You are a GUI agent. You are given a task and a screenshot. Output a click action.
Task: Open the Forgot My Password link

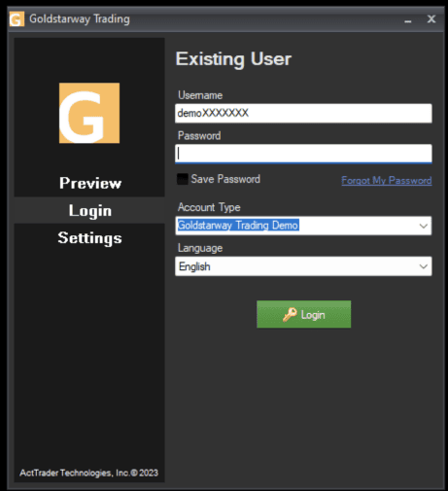[387, 180]
